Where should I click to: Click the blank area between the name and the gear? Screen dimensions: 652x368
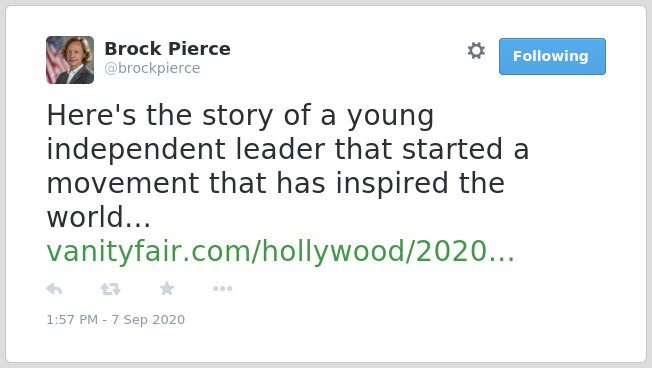349,56
